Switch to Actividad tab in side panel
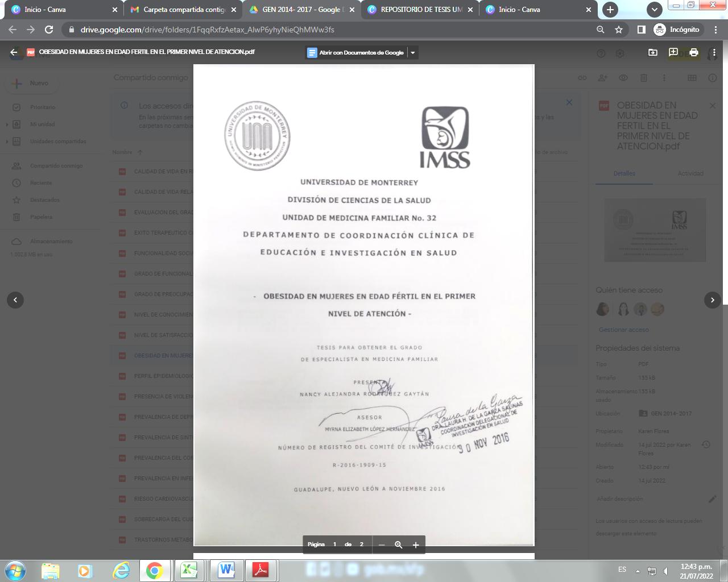 690,173
